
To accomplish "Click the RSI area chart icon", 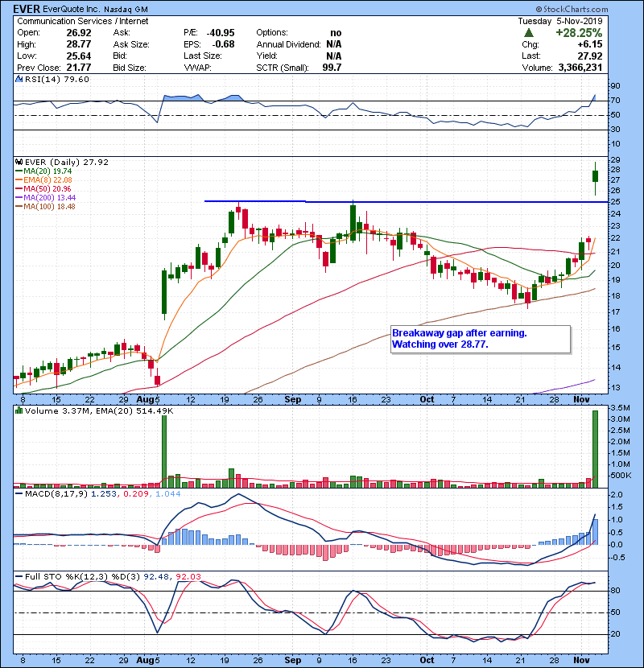I will coord(19,79).
